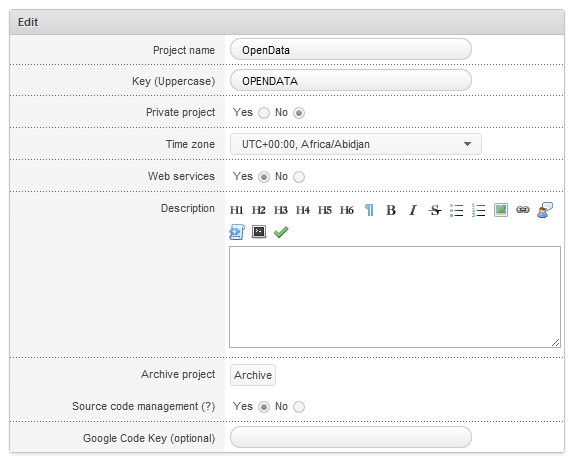Apply italic formatting in description toolbar
The width and height of the screenshot is (574, 462).
pos(413,210)
